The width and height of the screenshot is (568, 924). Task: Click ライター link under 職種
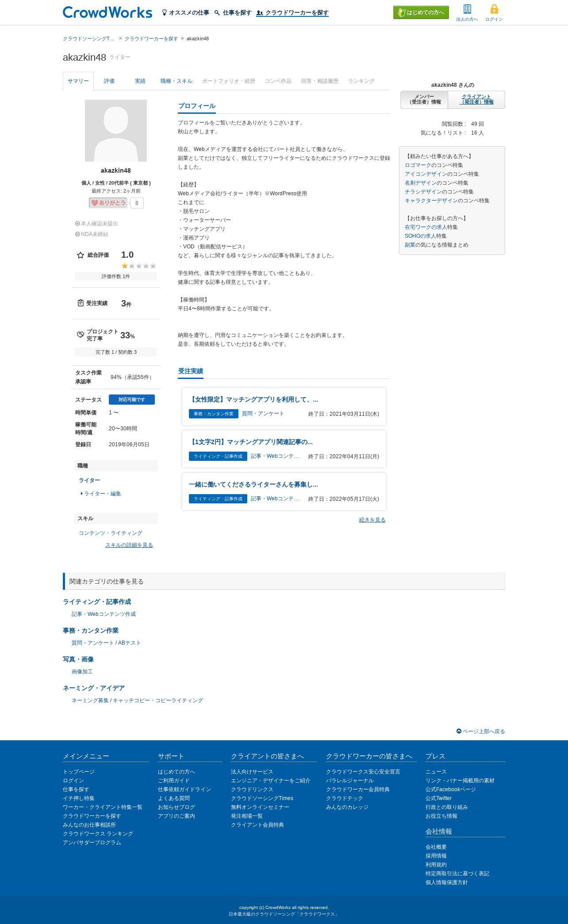(89, 480)
